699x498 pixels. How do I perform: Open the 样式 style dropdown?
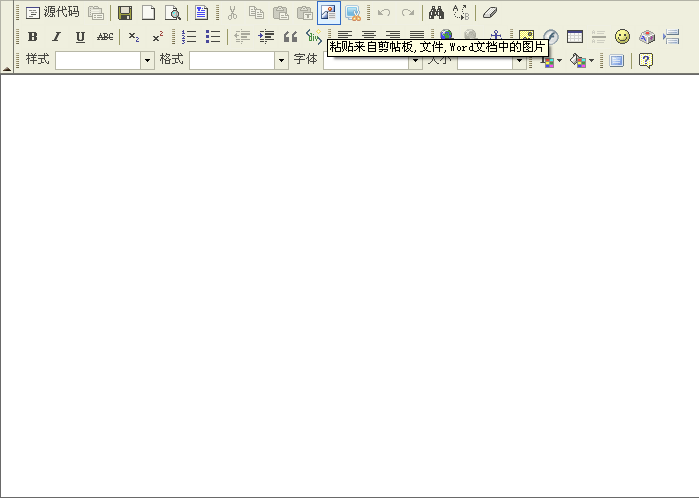click(148, 61)
